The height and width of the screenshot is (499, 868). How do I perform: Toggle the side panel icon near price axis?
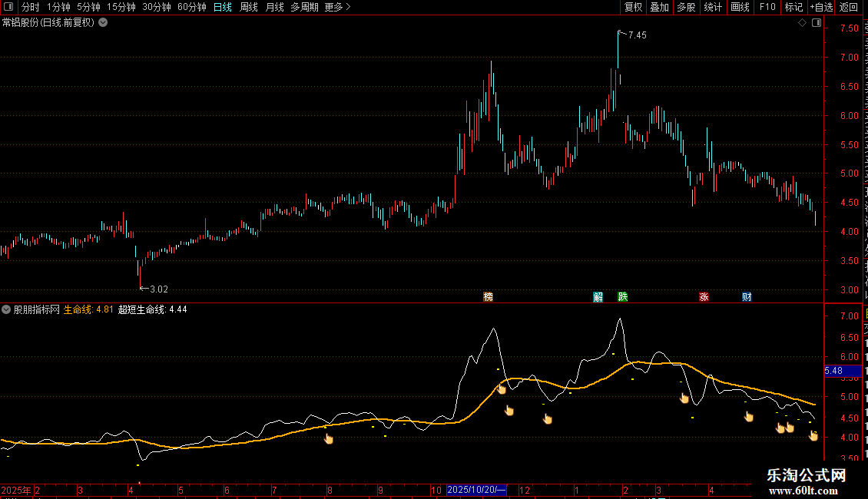point(817,23)
